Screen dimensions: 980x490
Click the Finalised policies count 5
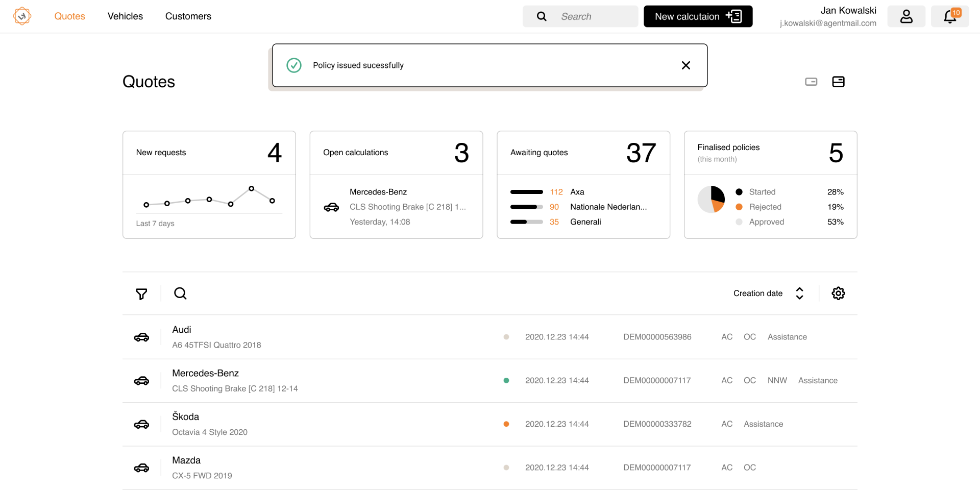pos(836,153)
